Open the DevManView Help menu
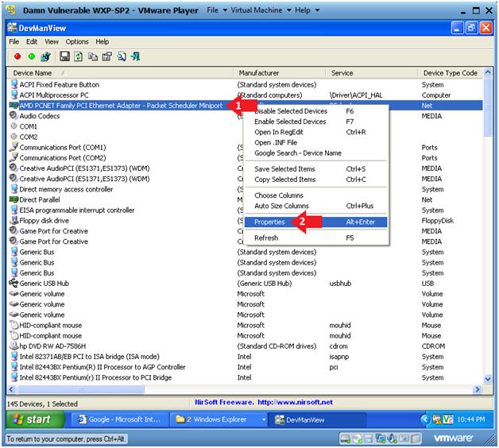The width and height of the screenshot is (499, 448). click(103, 41)
